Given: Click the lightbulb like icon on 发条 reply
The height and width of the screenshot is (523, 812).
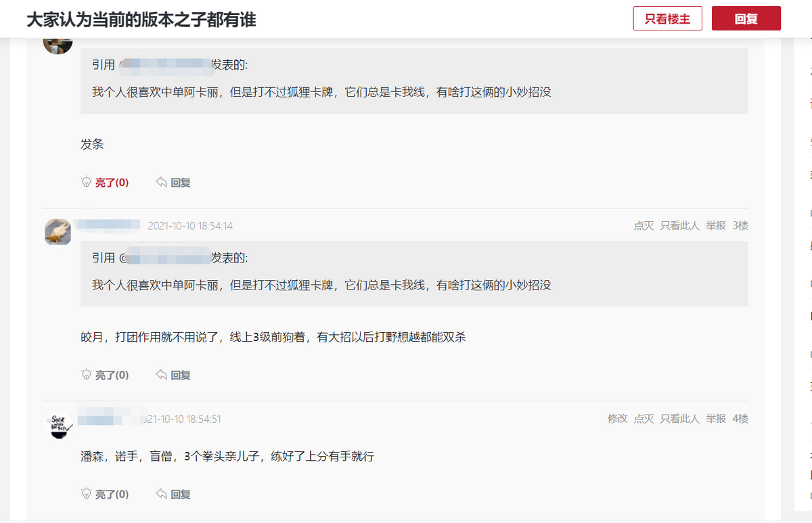Looking at the screenshot, I should point(86,182).
